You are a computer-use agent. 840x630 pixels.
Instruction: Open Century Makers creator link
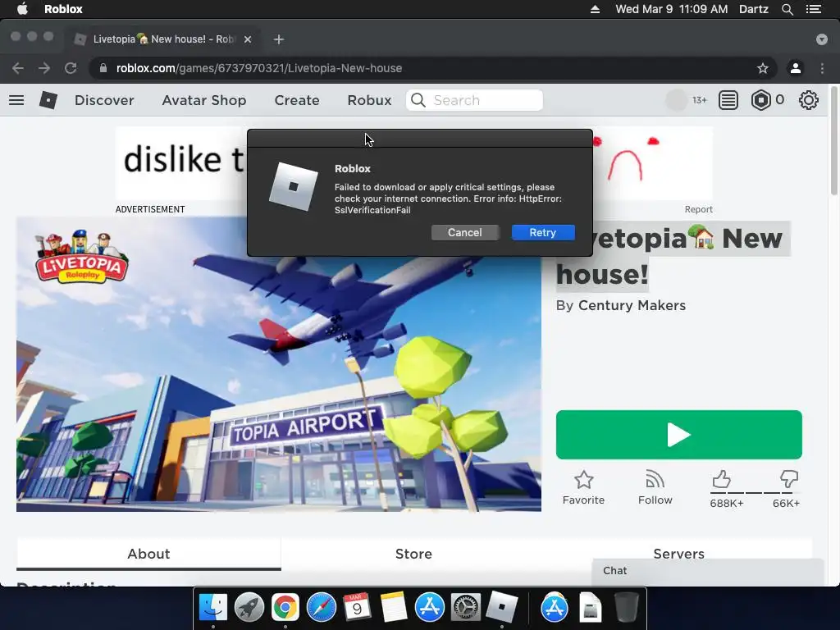(632, 305)
